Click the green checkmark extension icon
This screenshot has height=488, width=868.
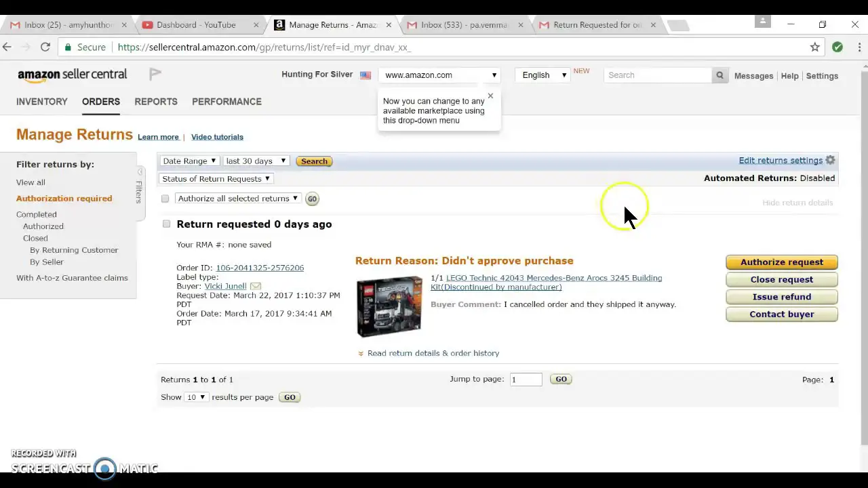tap(837, 47)
